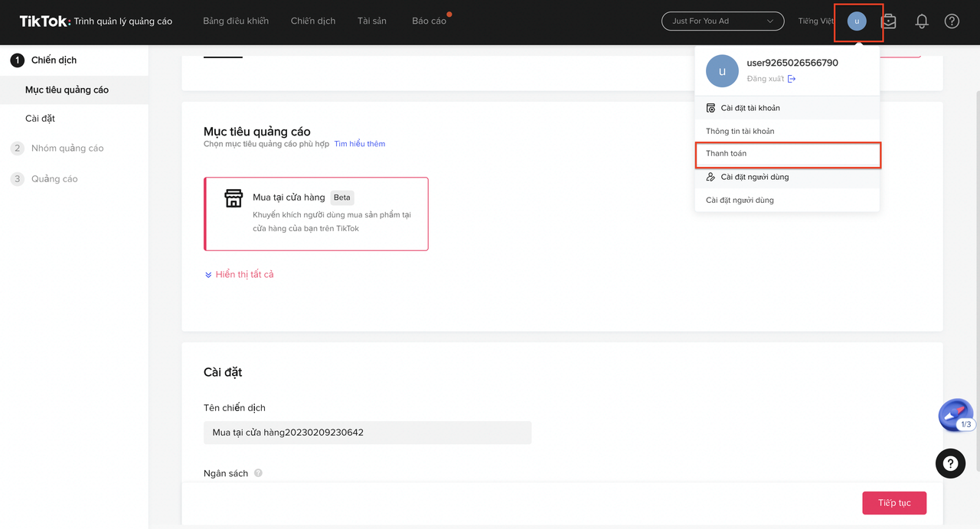Click the help question mark in header
The width and height of the screenshot is (980, 529).
click(x=952, y=21)
